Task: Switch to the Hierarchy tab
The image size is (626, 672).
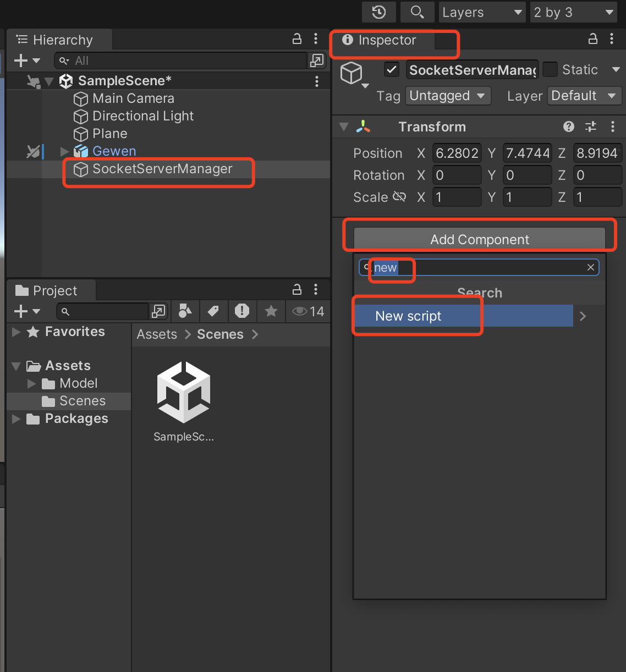Action: click(x=59, y=40)
